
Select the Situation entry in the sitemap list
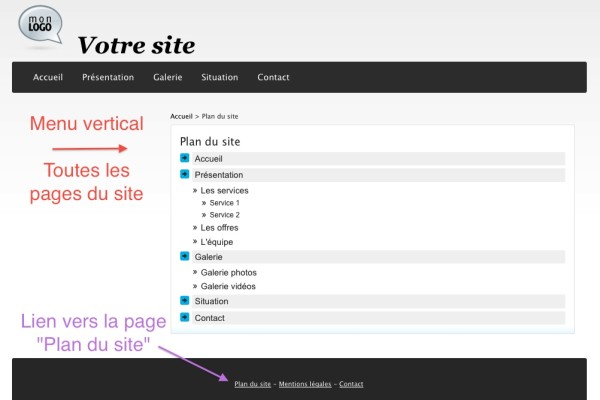point(379,301)
